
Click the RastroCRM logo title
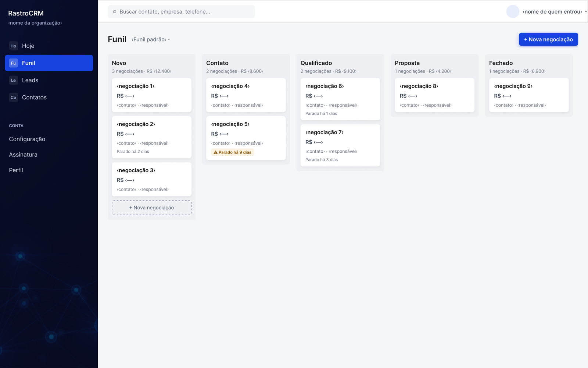[x=26, y=13]
